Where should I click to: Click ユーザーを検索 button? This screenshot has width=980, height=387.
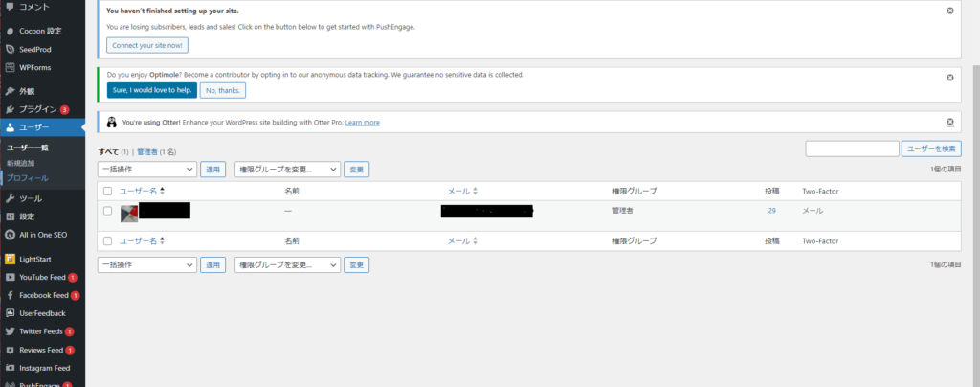[931, 148]
